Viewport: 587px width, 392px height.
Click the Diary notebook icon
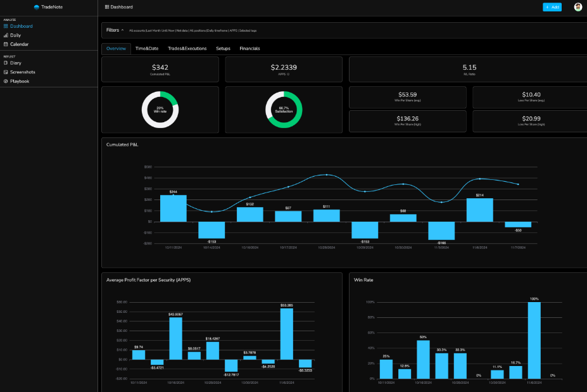tap(6, 63)
